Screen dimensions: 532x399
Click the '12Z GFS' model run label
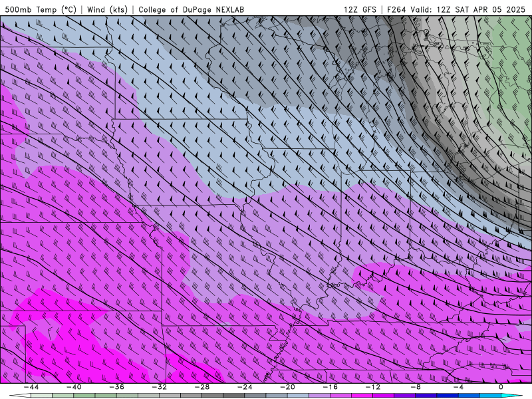point(360,9)
